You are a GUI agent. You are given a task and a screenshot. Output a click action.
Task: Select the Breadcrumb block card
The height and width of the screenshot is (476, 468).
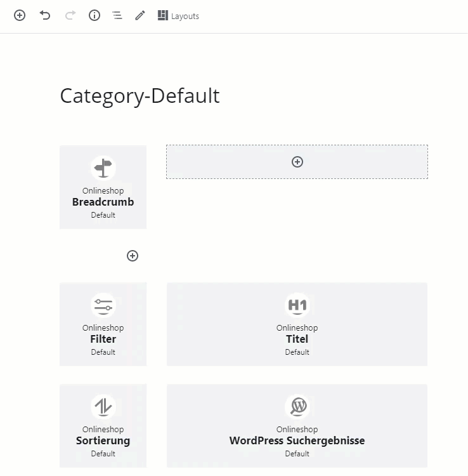pyautogui.click(x=103, y=187)
